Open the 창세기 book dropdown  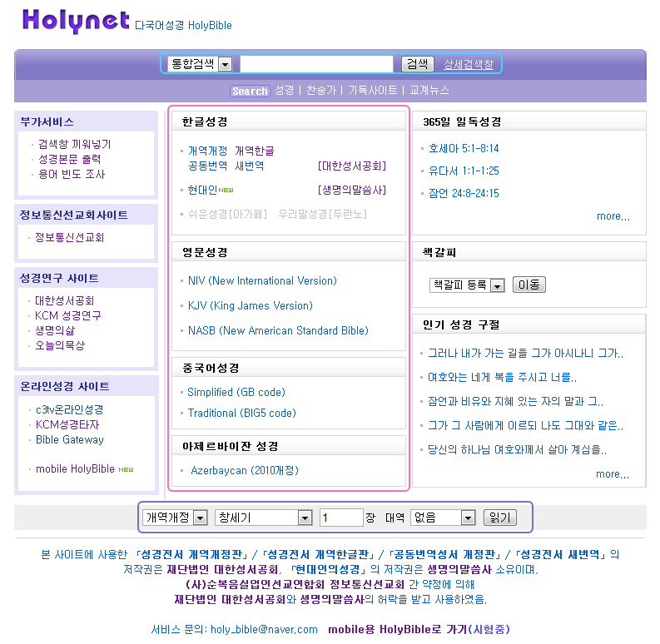(264, 518)
